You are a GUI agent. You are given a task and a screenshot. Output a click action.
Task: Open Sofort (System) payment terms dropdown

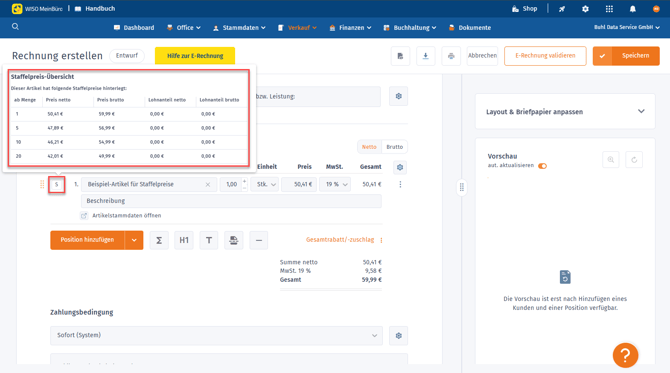coord(217,335)
